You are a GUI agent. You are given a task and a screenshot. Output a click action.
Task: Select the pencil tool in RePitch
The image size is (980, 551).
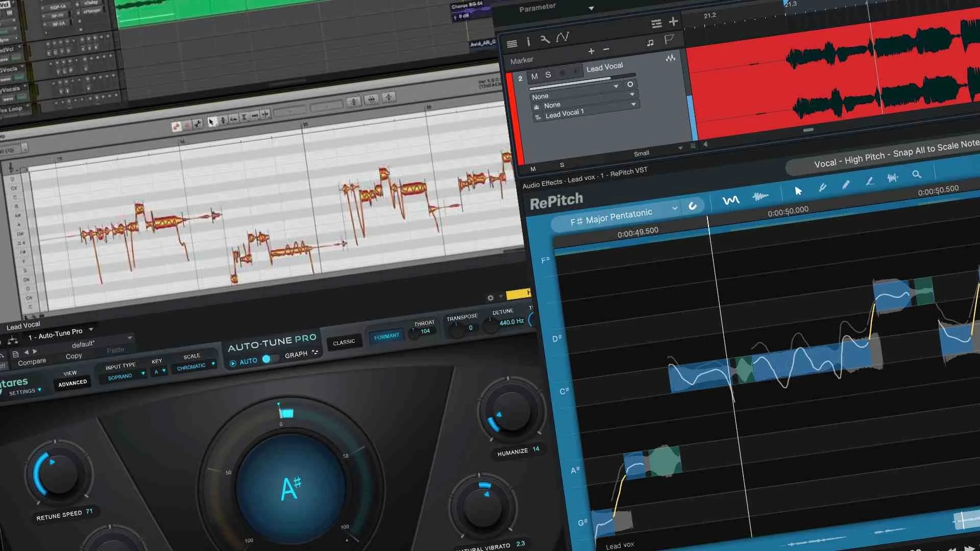(x=846, y=184)
